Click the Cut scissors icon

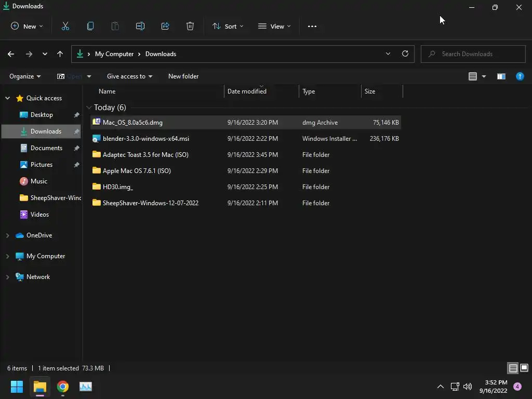65,26
